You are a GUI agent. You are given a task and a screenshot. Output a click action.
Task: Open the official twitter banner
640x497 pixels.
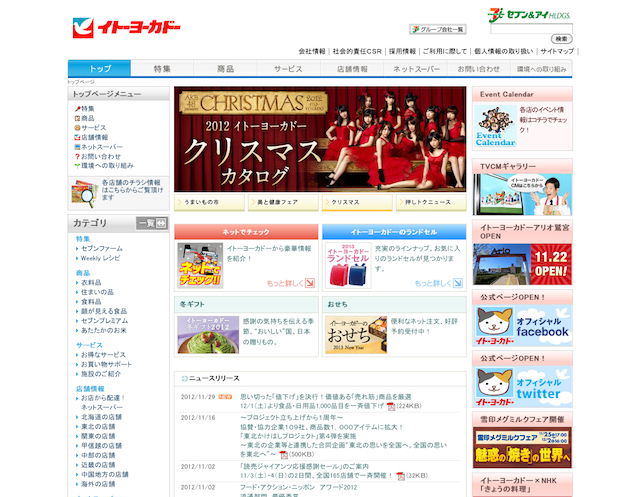click(522, 387)
